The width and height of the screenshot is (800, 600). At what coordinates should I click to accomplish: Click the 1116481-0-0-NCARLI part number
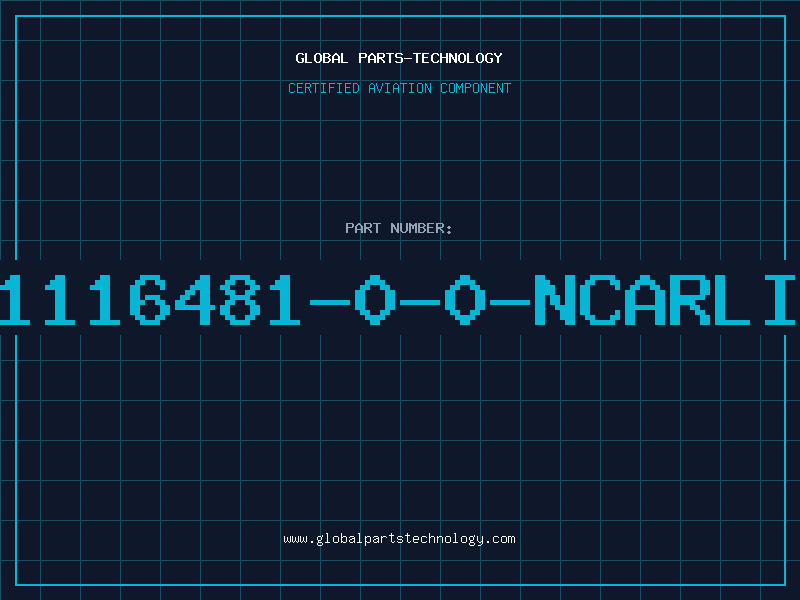pos(398,300)
